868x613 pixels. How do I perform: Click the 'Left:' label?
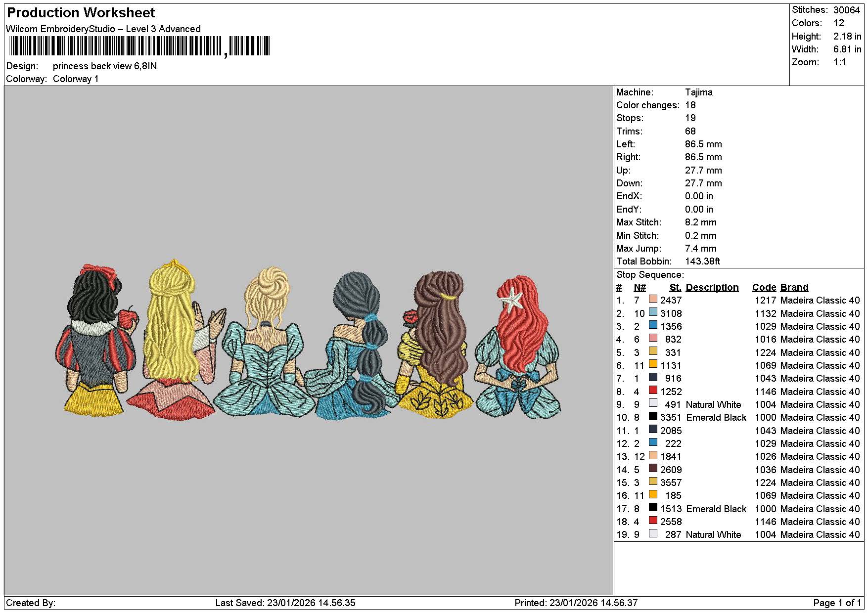[626, 144]
